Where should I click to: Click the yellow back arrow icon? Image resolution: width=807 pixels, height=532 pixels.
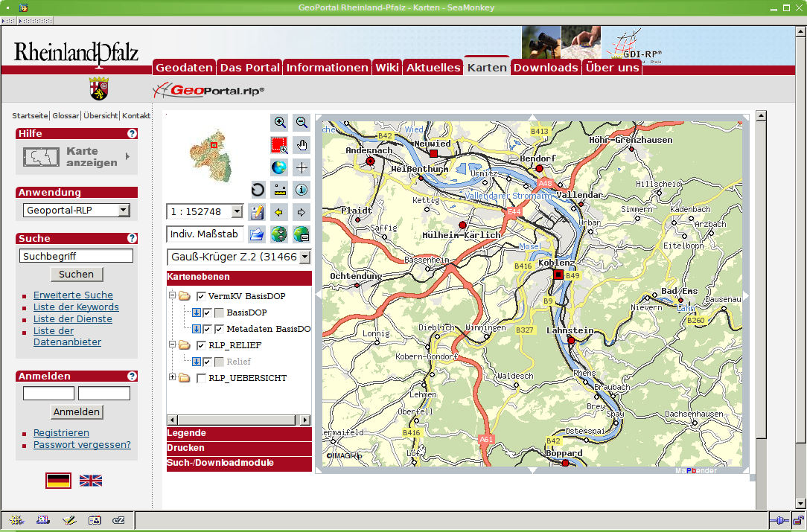(x=280, y=212)
